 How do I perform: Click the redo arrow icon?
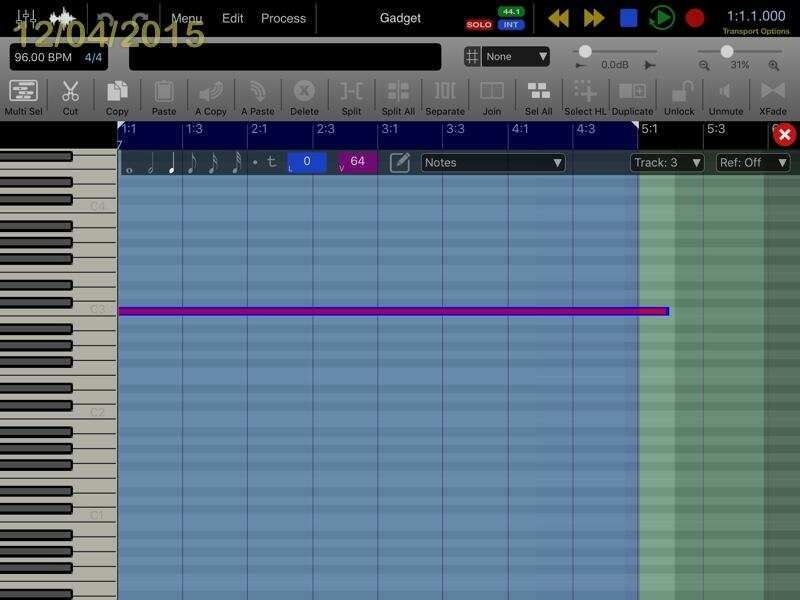[x=139, y=19]
